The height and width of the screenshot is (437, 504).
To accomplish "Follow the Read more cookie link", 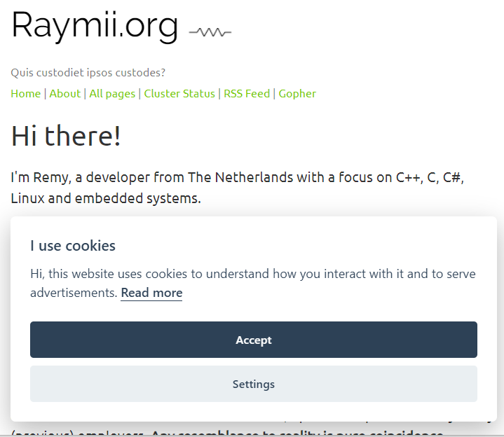I will (x=151, y=293).
